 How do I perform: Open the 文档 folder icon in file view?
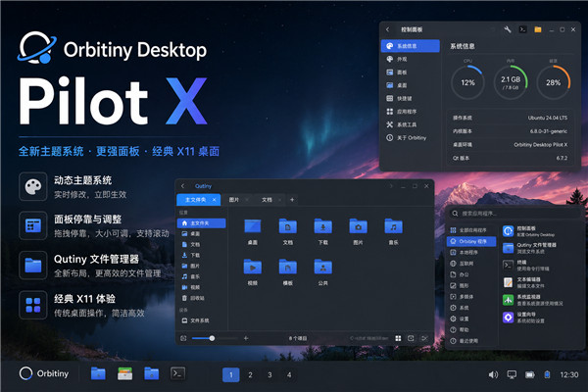pos(287,226)
